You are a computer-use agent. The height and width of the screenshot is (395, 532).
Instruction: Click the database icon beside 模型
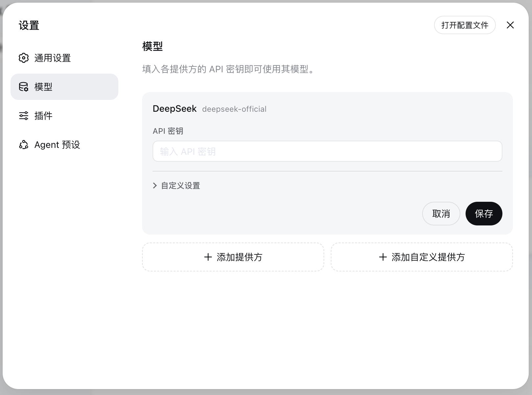tap(24, 87)
